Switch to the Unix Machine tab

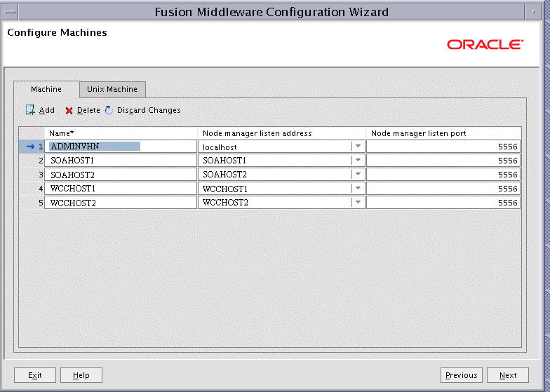click(112, 90)
